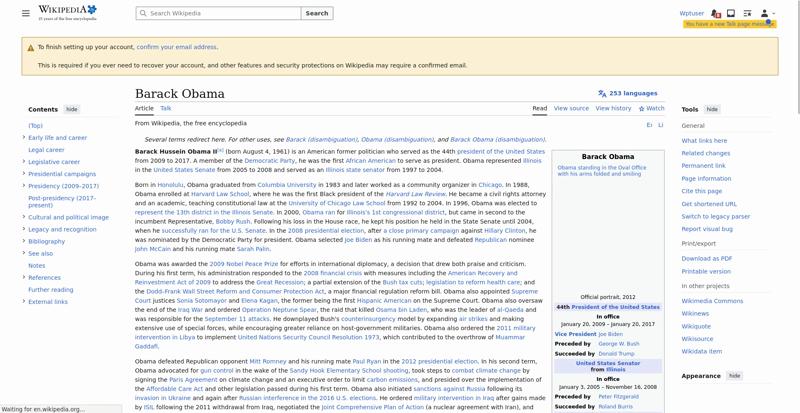The image size is (800, 413).
Task: Hide the Appearance panel
Action: pyautogui.click(x=734, y=376)
